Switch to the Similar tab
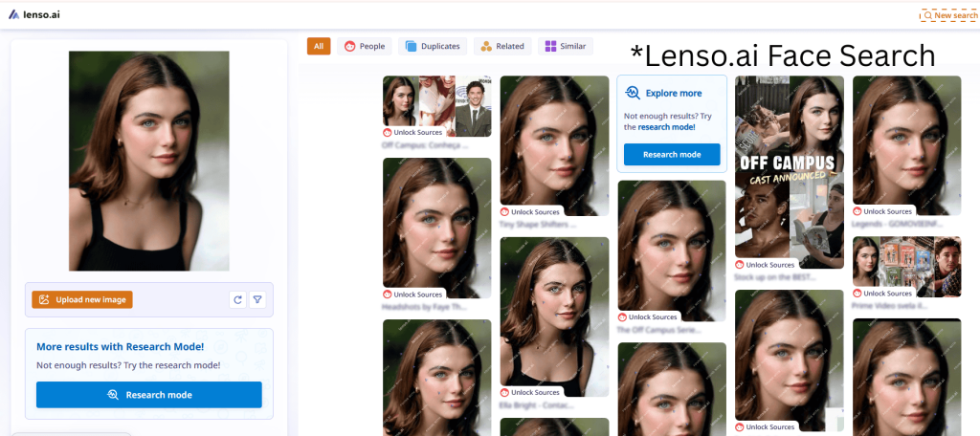This screenshot has height=436, width=980. [x=565, y=46]
